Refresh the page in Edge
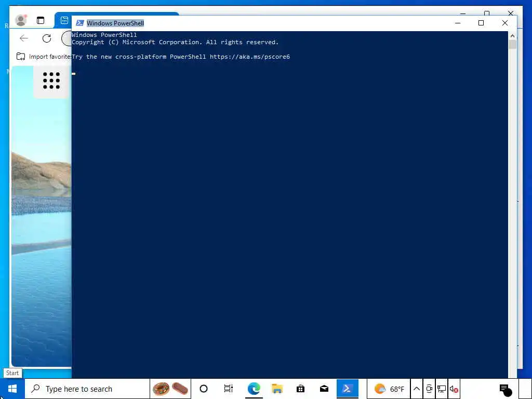This screenshot has height=399, width=532. (47, 38)
